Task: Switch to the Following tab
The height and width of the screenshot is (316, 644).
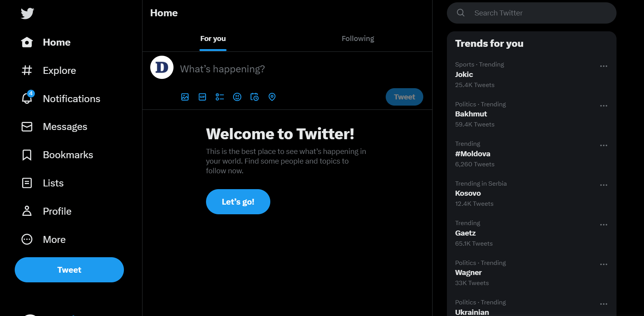Action: tap(358, 39)
